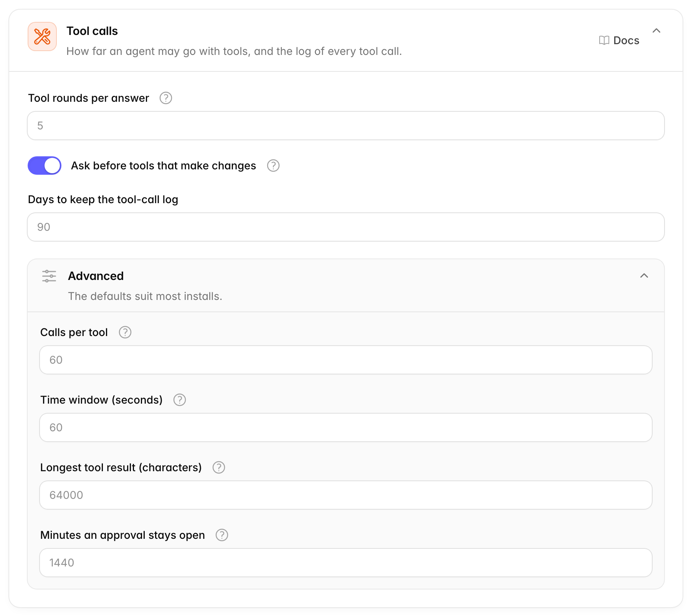Click the "How far an agent may go" description
The height and width of the screenshot is (616, 691).
point(234,51)
